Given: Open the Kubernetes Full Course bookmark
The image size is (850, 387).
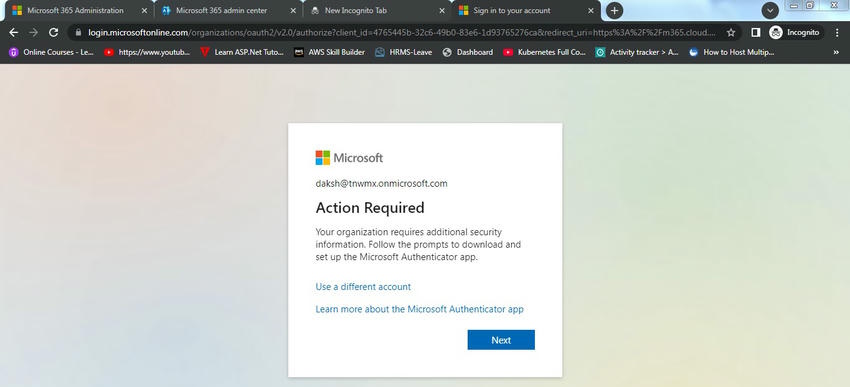Looking at the screenshot, I should [545, 53].
